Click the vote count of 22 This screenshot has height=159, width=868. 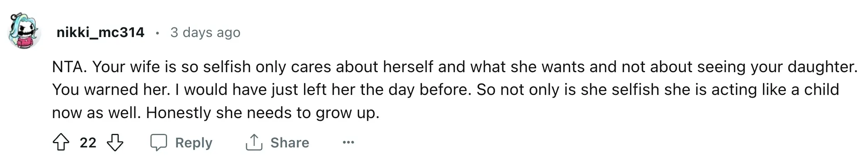[x=88, y=143]
